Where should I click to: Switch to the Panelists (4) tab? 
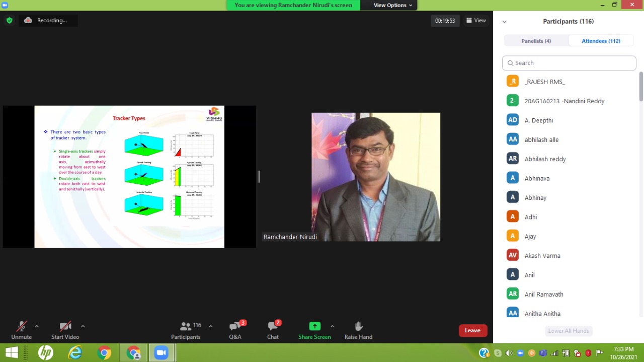pyautogui.click(x=536, y=41)
